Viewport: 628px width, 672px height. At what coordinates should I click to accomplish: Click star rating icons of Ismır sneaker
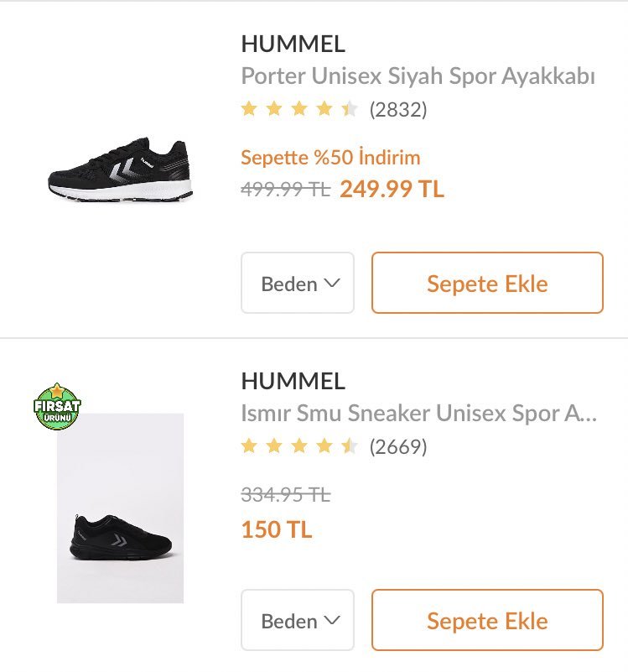299,446
